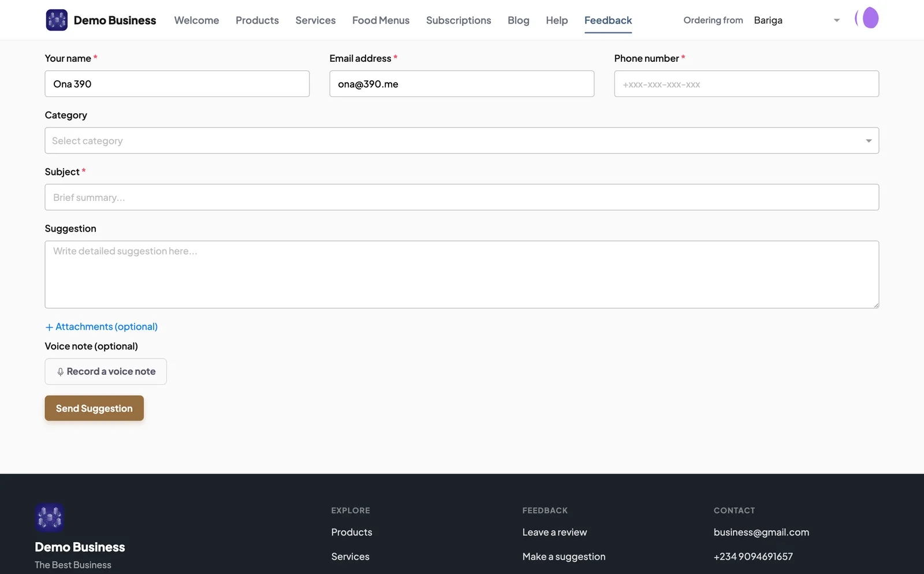Click inside the Suggestion text area
The height and width of the screenshot is (574, 924).
point(461,274)
